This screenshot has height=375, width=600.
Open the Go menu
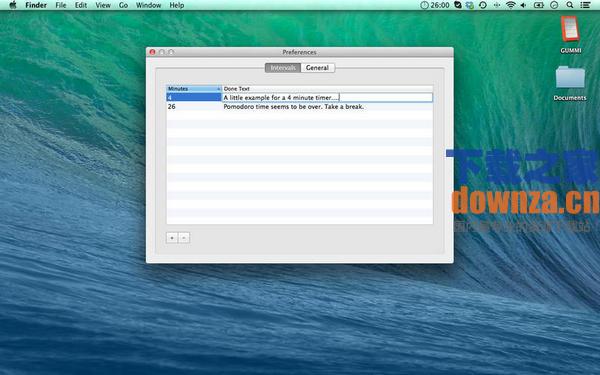(123, 5)
